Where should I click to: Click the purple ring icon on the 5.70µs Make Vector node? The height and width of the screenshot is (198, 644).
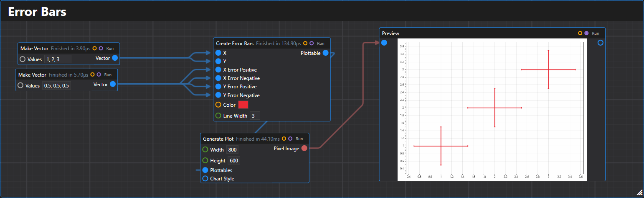[x=99, y=75]
